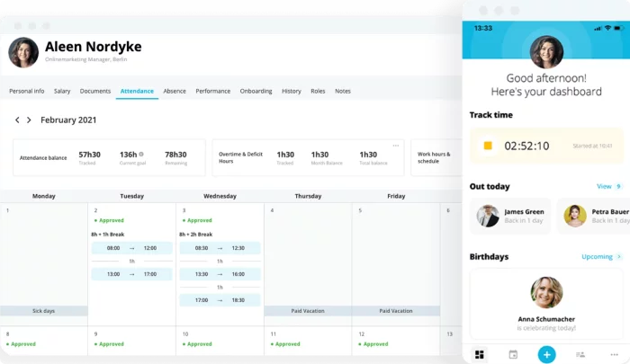
Task: Open Anna Schumacher's birthday avatar
Action: 546,292
